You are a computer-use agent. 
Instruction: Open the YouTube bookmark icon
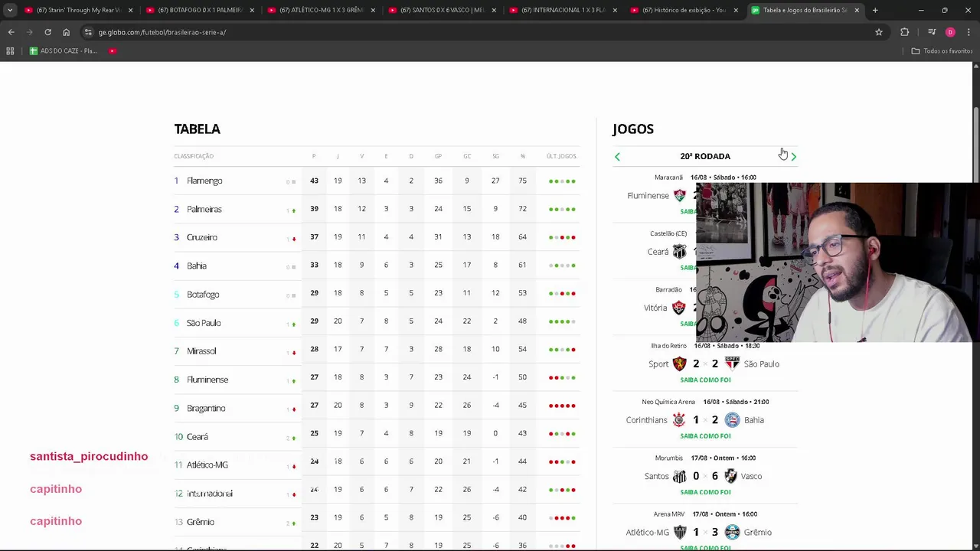click(112, 51)
